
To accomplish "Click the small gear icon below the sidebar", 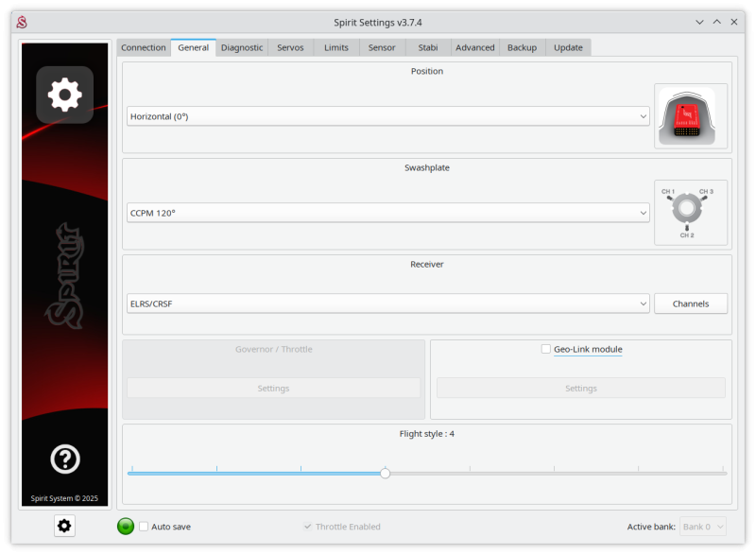I will click(63, 526).
